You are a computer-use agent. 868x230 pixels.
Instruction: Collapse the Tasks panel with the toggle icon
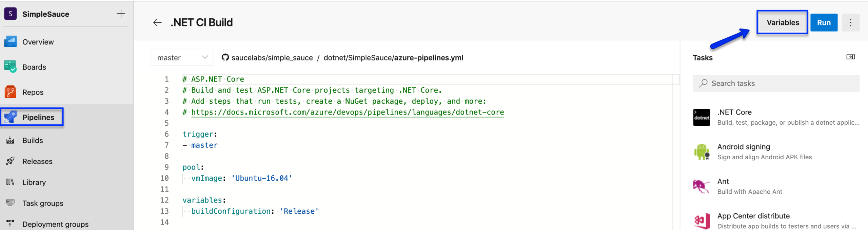850,57
